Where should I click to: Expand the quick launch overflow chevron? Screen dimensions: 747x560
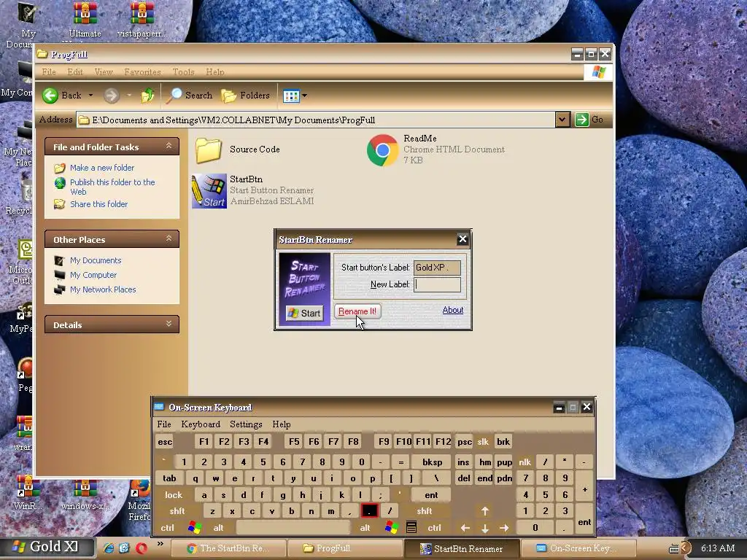click(160, 543)
